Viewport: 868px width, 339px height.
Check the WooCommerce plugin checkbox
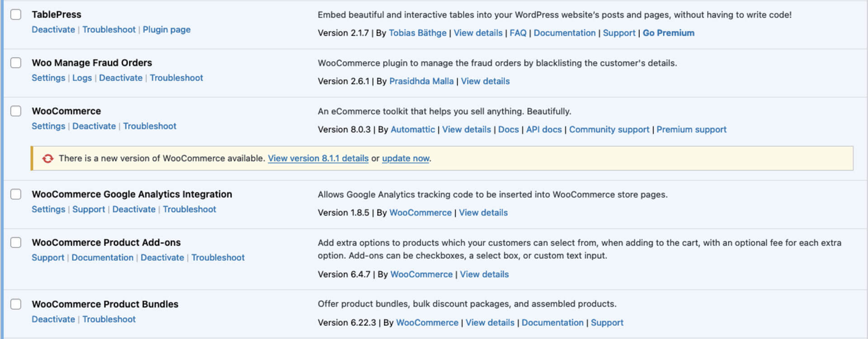16,111
